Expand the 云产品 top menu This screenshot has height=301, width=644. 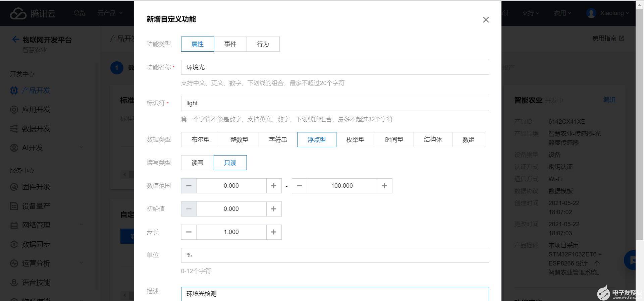point(110,13)
